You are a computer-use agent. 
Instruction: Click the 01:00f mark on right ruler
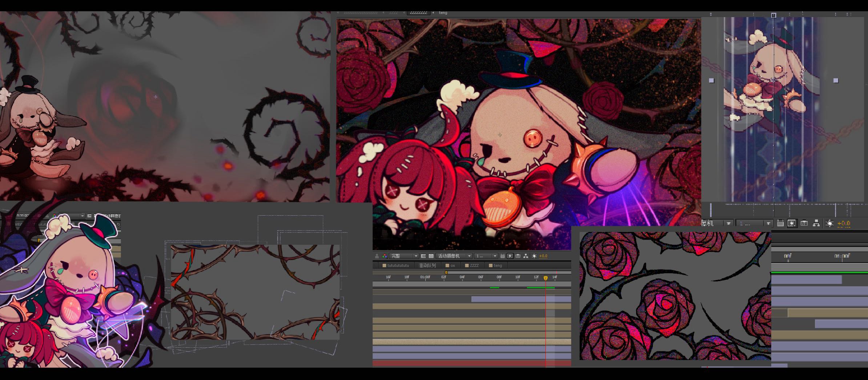click(842, 256)
